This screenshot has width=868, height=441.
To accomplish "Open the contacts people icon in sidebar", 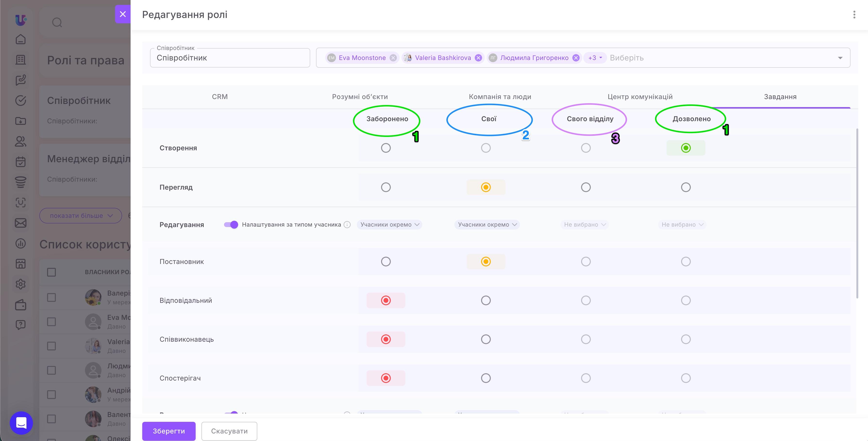I will 21,141.
